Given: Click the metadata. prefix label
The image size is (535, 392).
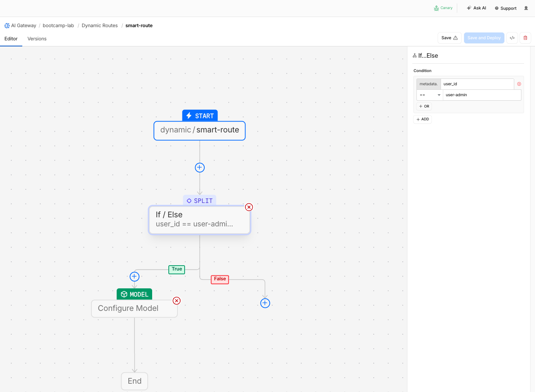Looking at the screenshot, I should [x=429, y=84].
